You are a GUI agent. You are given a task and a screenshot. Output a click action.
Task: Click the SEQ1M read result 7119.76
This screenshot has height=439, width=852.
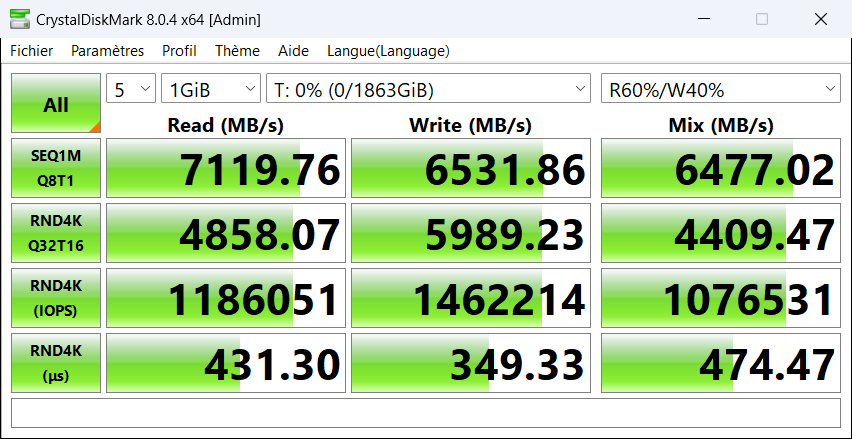(226, 168)
